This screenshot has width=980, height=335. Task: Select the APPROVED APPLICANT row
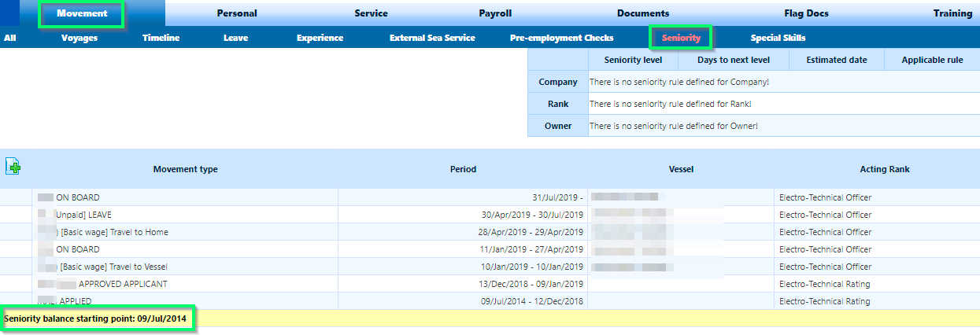click(x=490, y=284)
